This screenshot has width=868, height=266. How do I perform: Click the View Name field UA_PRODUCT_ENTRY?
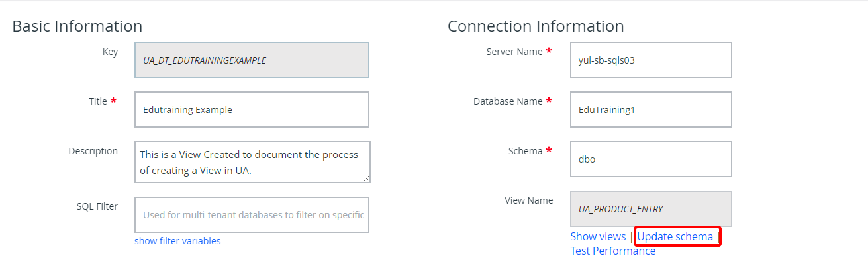(x=651, y=209)
